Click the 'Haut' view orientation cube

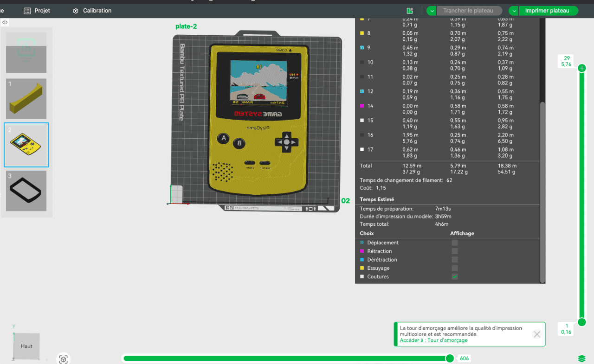26,346
